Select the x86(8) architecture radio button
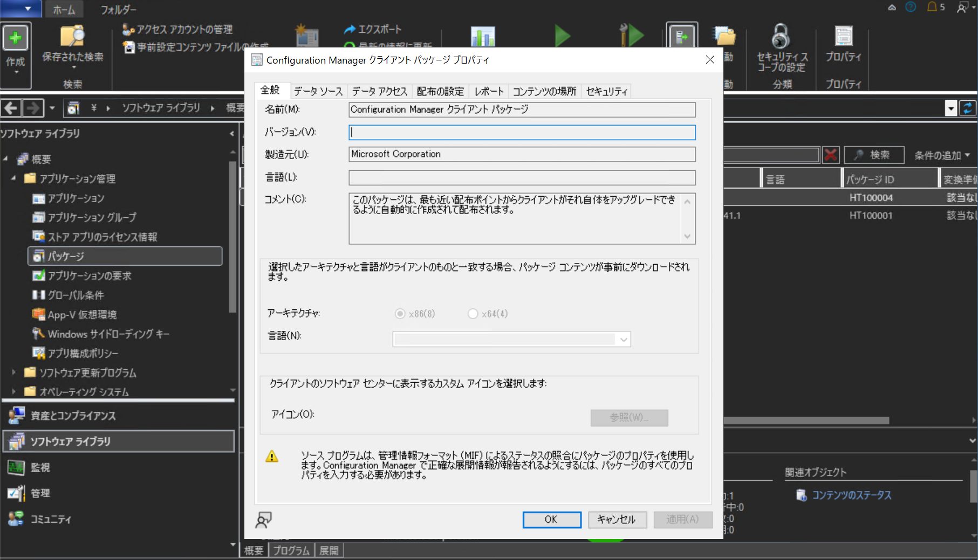Viewport: 978px width, 560px height. coord(400,314)
